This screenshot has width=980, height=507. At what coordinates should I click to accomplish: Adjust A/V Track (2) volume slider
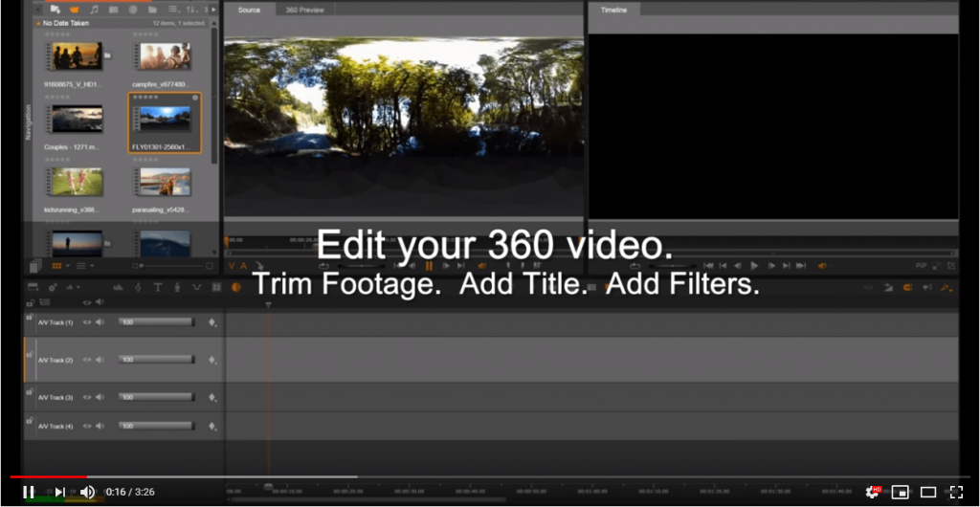coord(157,360)
